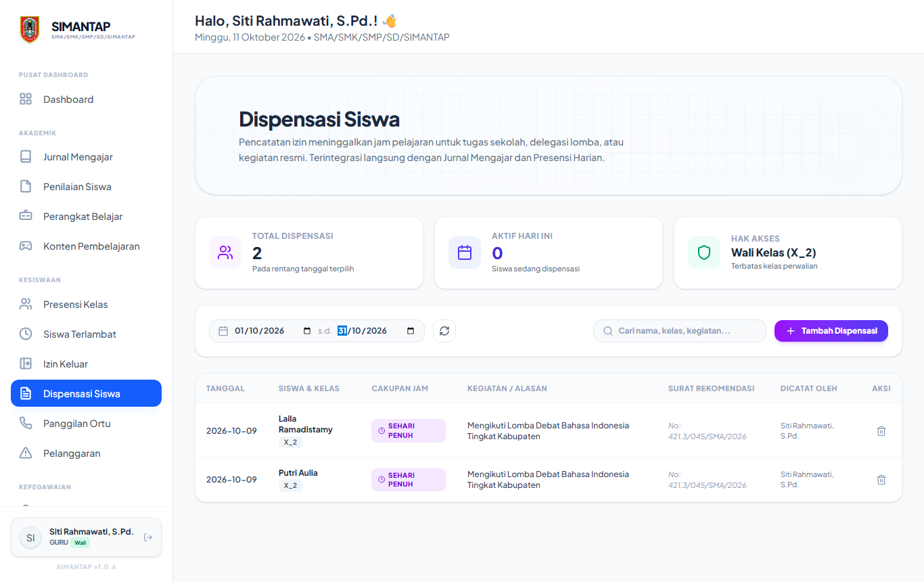
Task: Click Sehari Penuh badge for Laila Ramadistamy
Action: click(x=409, y=431)
